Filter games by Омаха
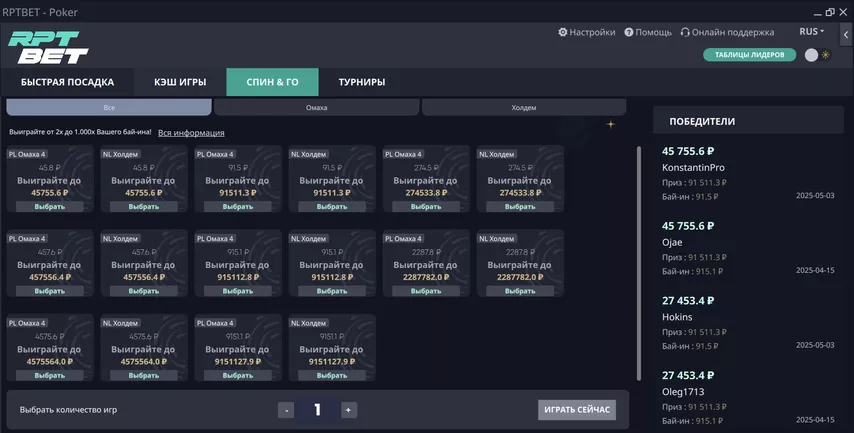The image size is (854, 433). pos(316,107)
